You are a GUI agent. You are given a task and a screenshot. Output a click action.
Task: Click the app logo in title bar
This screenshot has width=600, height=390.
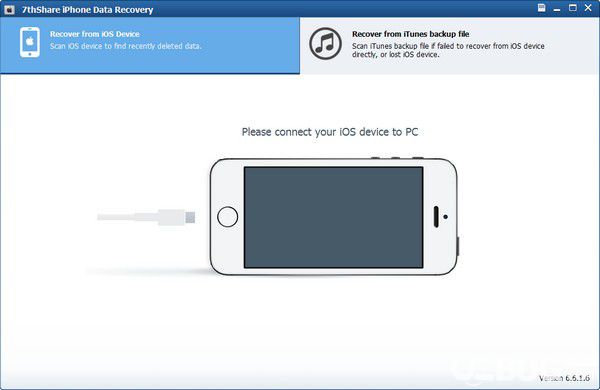click(x=9, y=10)
